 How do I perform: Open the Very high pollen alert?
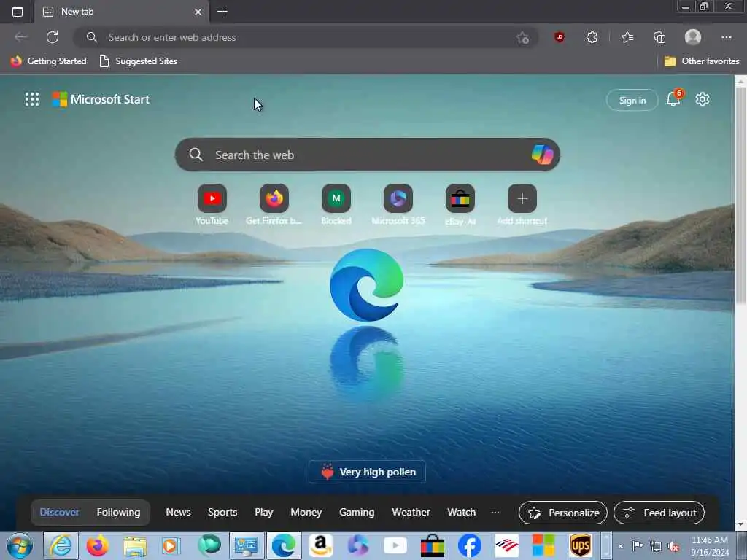[367, 472]
